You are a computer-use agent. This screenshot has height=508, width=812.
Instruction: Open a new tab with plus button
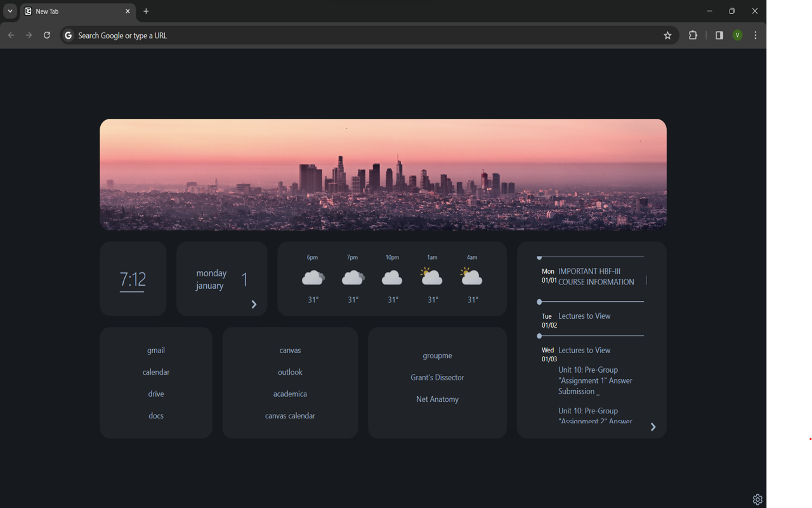tap(146, 11)
